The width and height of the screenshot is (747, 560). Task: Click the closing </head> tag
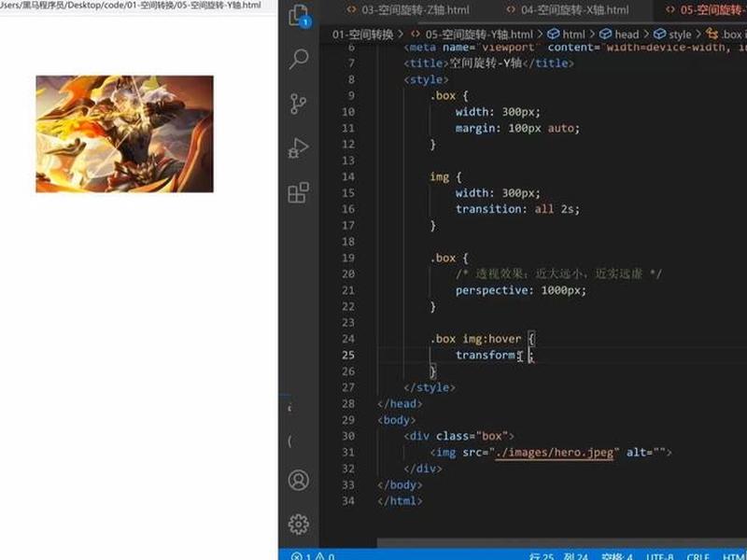[x=400, y=404]
